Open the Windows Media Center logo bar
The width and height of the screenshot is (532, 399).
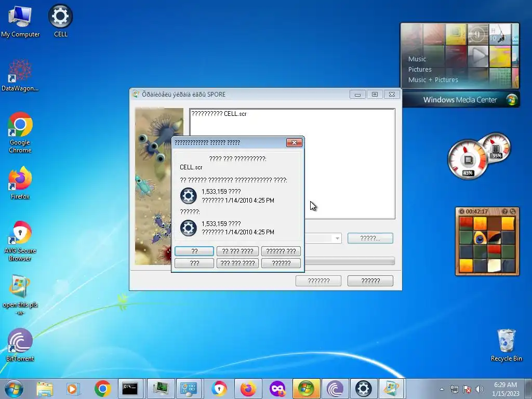pos(460,100)
